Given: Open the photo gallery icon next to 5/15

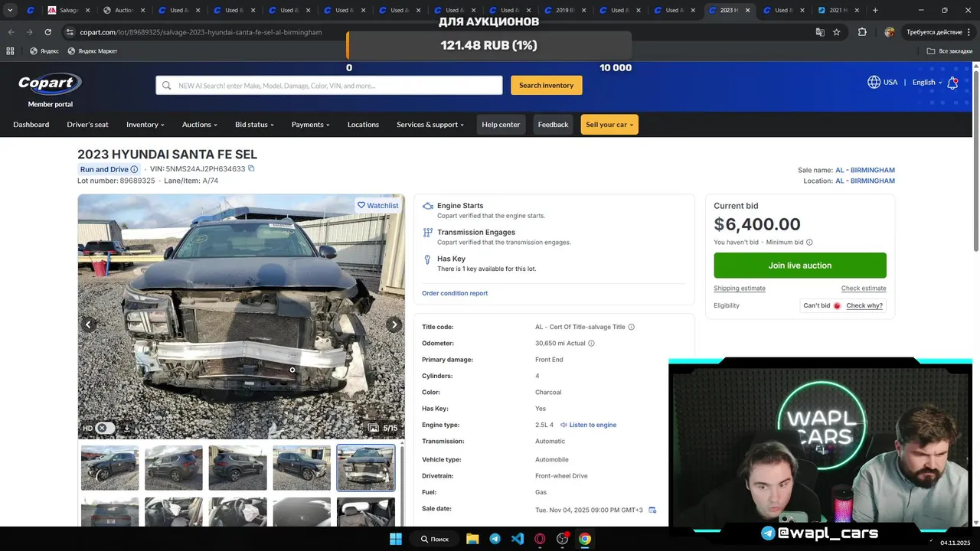Looking at the screenshot, I should 374,428.
